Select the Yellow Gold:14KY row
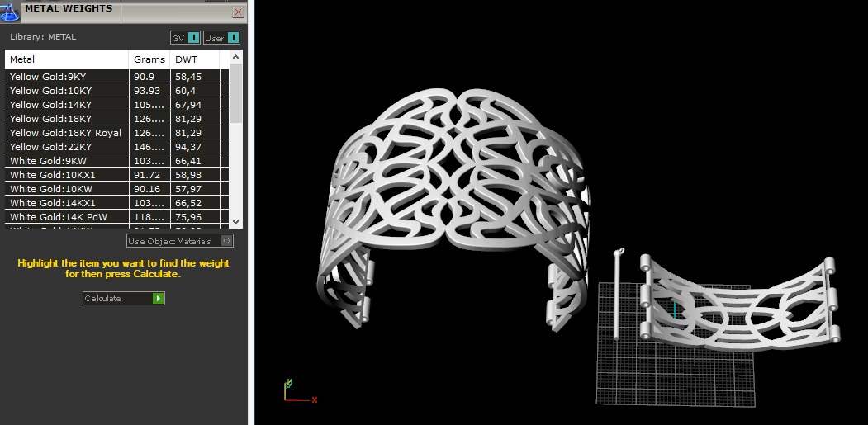Viewport: 868px width, 425px height. (116, 105)
